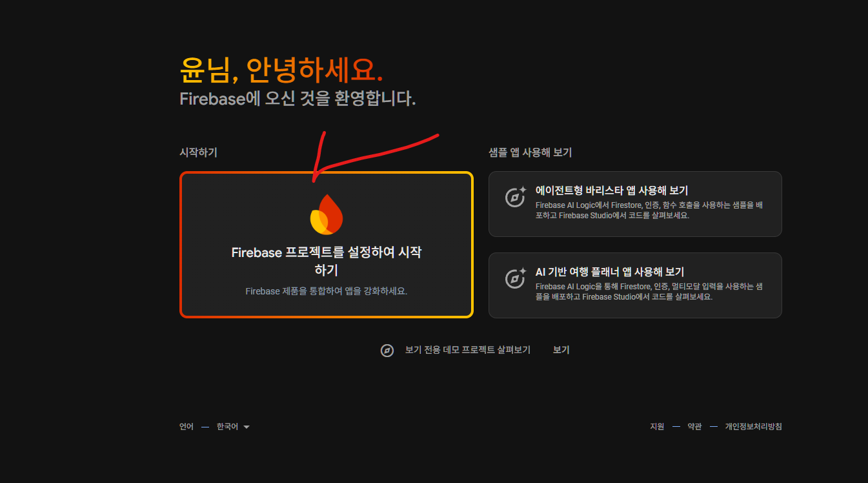The height and width of the screenshot is (483, 868).
Task: Click the Firebase 제품을 통합하여 앱을 강화하세요. description
Action: click(327, 291)
